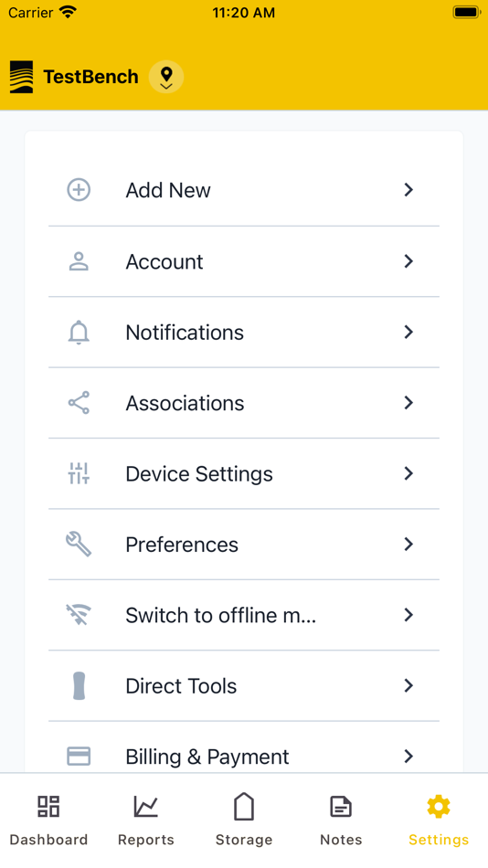Select the Settings tab

click(439, 820)
